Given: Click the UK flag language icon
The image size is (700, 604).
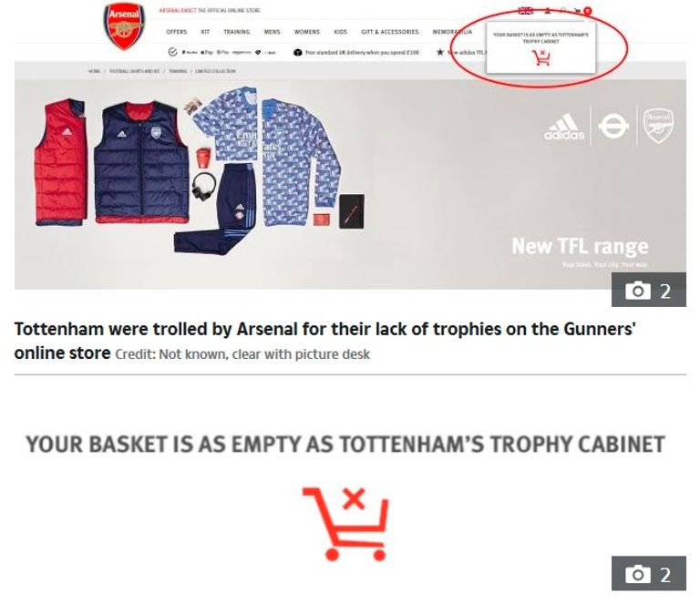Looking at the screenshot, I should coord(525,11).
